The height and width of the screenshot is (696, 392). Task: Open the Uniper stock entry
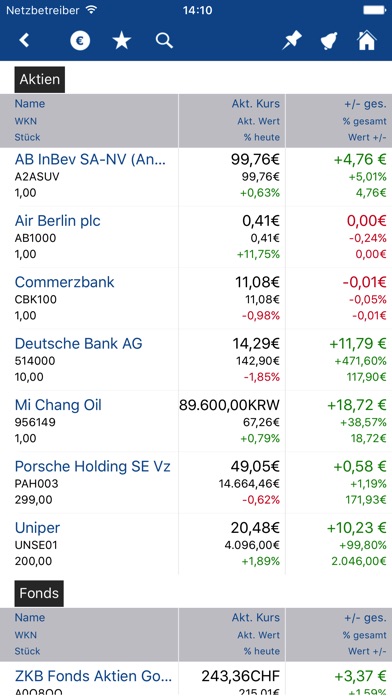click(x=196, y=544)
